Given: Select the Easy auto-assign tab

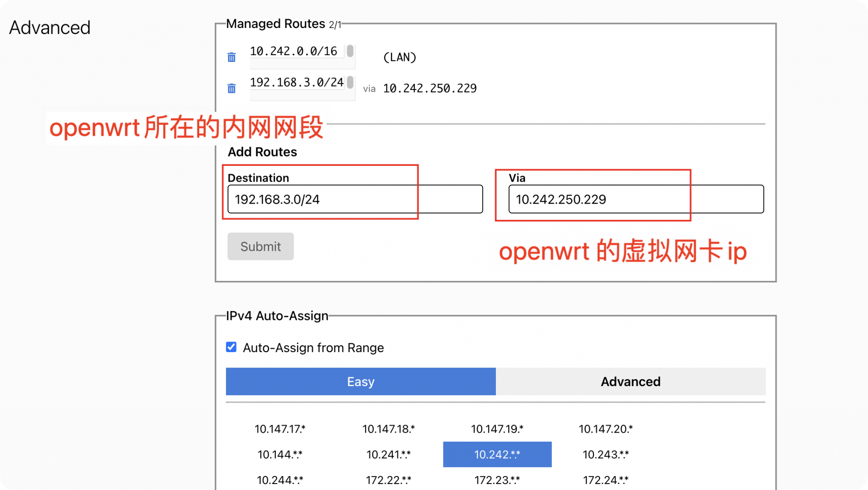Looking at the screenshot, I should tap(361, 381).
